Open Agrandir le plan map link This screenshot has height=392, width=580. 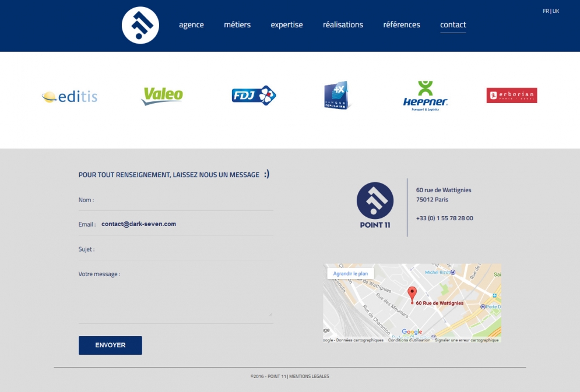tap(350, 273)
